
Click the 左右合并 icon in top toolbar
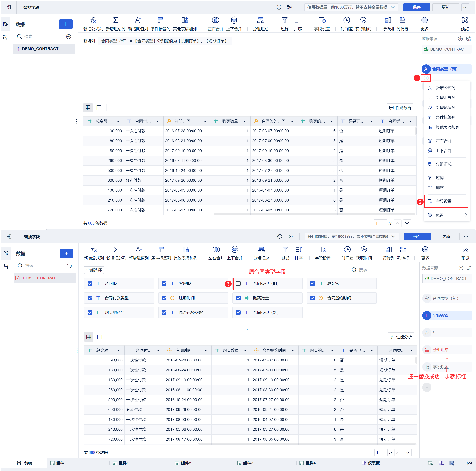215,20
